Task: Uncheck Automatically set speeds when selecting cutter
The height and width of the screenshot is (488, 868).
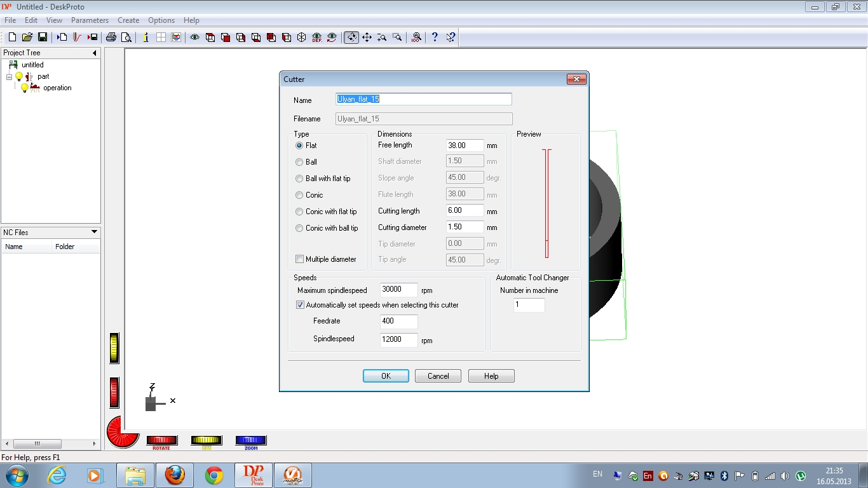Action: click(301, 305)
